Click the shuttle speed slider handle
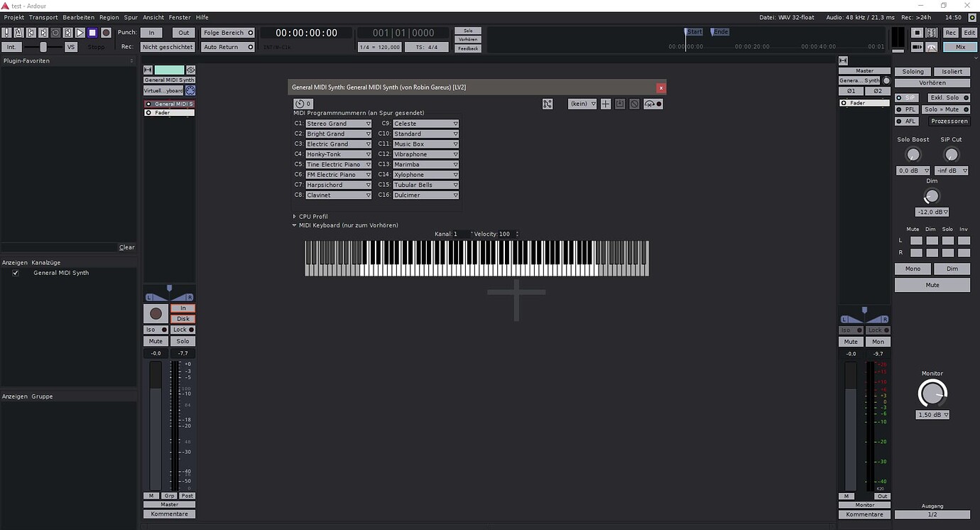 point(43,47)
